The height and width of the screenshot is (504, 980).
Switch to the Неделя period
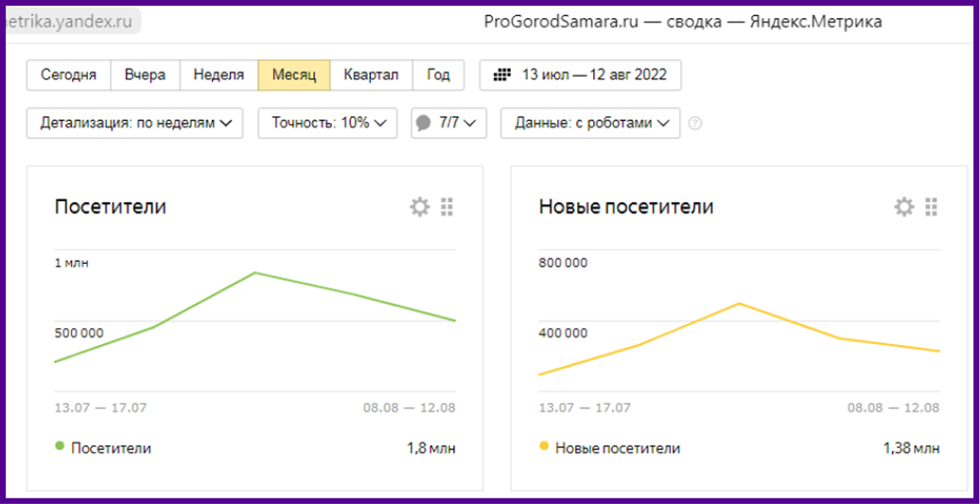[x=219, y=75]
